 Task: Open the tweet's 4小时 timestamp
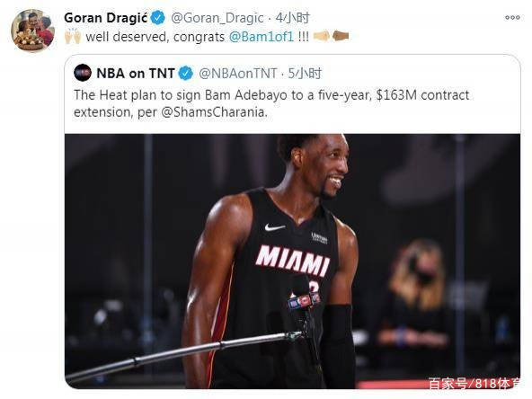292,18
